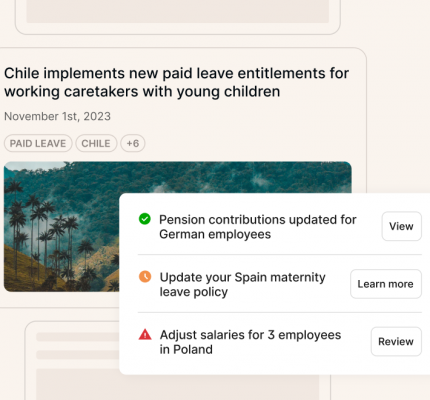This screenshot has height=400, width=430.
Task: Open the palm forest article image
Action: tap(62, 227)
